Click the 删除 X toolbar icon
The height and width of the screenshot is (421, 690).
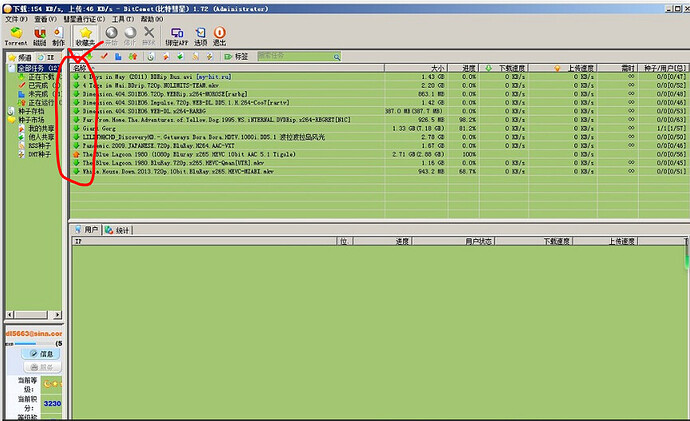point(149,36)
